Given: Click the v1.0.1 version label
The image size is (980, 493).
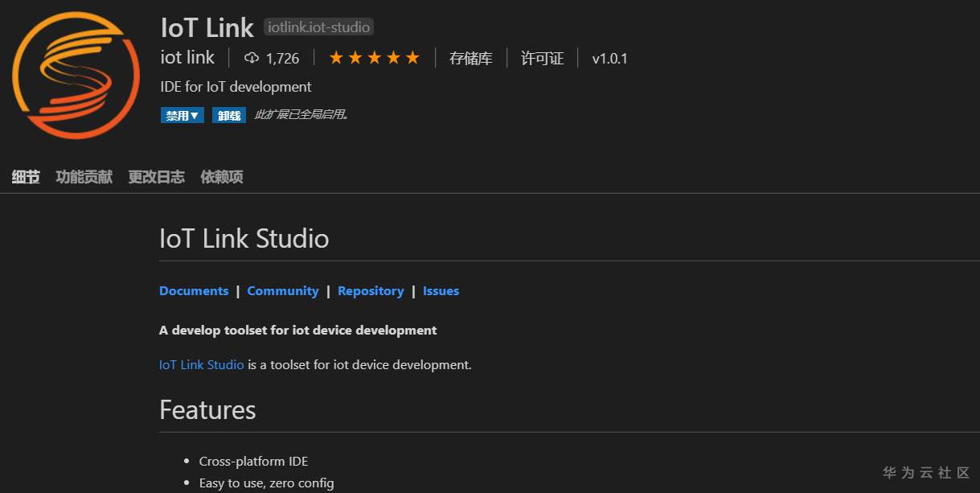Looking at the screenshot, I should point(609,58).
